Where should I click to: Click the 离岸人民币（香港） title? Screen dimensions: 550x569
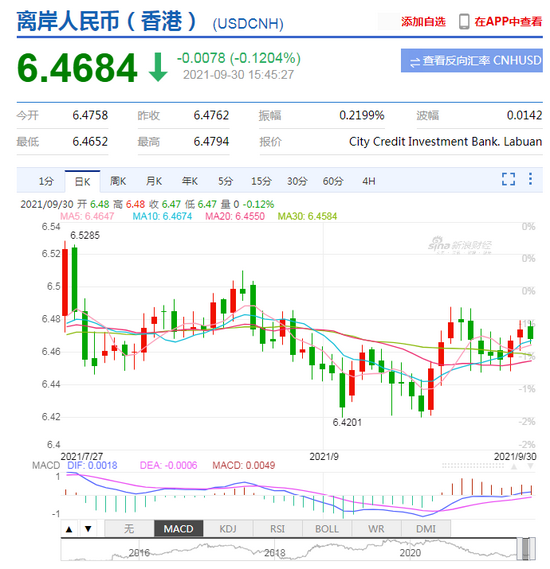tap(107, 21)
